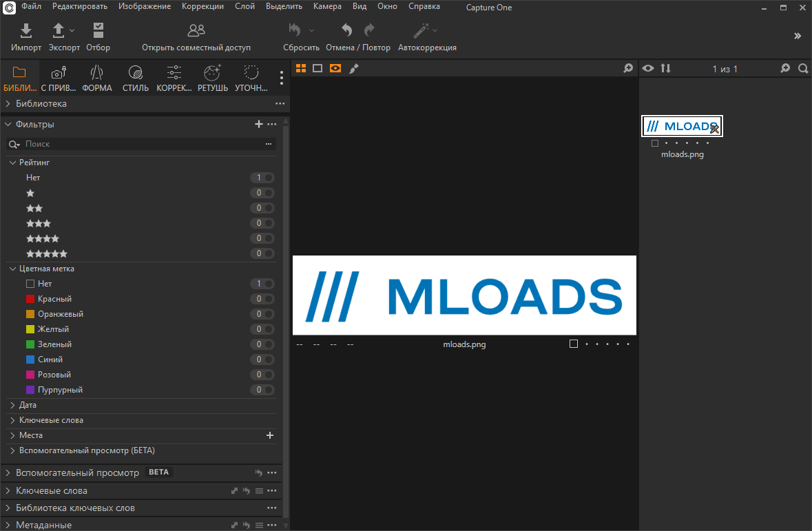Viewport: 812px width, 531px height.
Task: Select the mloads.png browser thumbnail
Action: pos(682,126)
